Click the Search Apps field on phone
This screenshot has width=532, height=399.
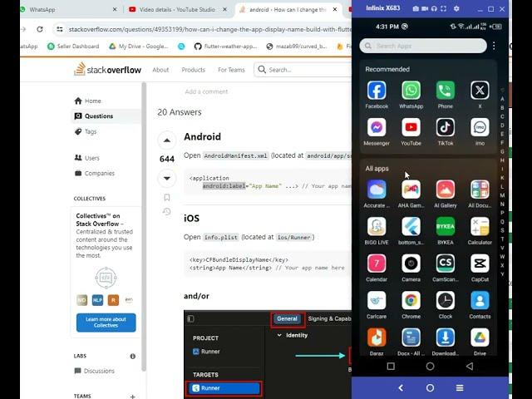click(423, 46)
